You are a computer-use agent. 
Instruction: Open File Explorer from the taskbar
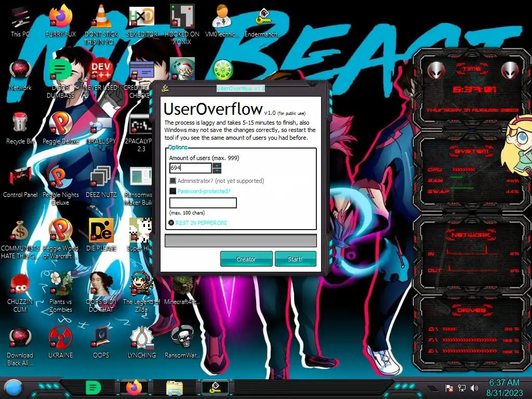click(175, 389)
